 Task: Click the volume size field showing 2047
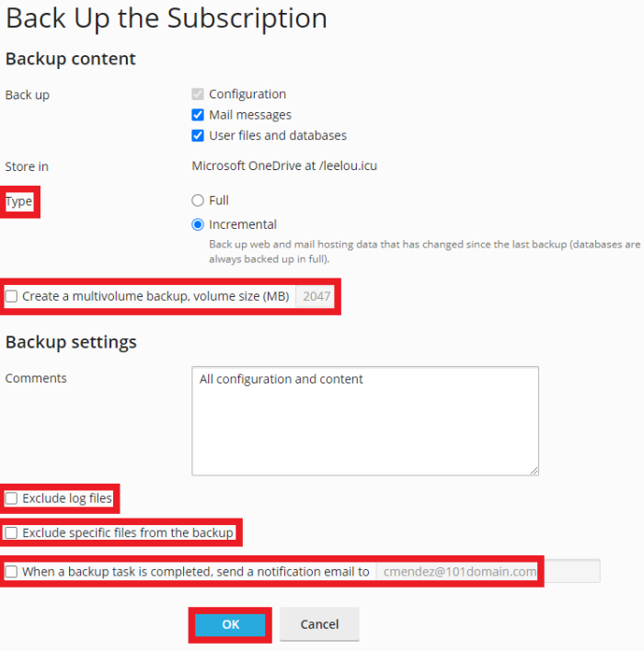pos(316,296)
